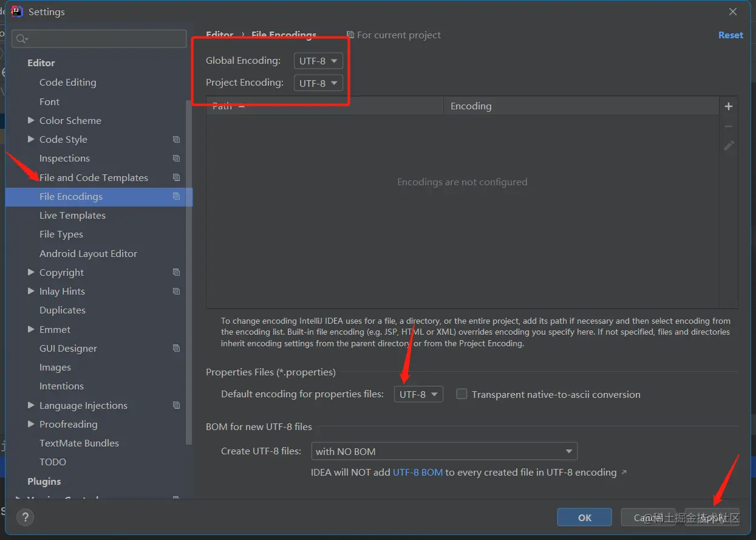This screenshot has height=540, width=756.
Task: Click the settings search input field
Action: (x=99, y=39)
